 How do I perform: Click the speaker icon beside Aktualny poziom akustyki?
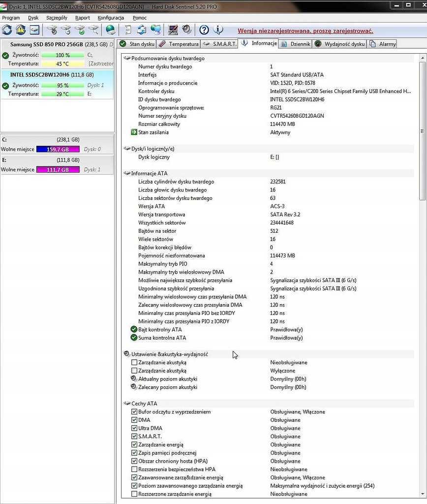pyautogui.click(x=134, y=378)
